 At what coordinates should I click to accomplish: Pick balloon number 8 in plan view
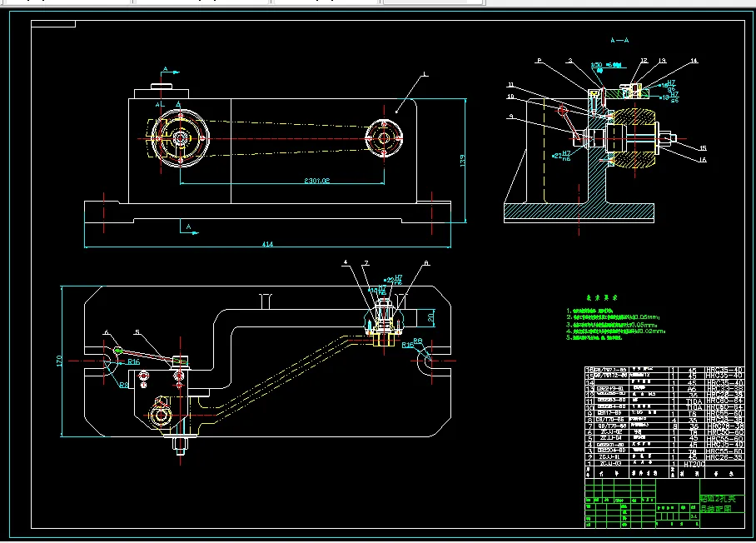point(426,263)
